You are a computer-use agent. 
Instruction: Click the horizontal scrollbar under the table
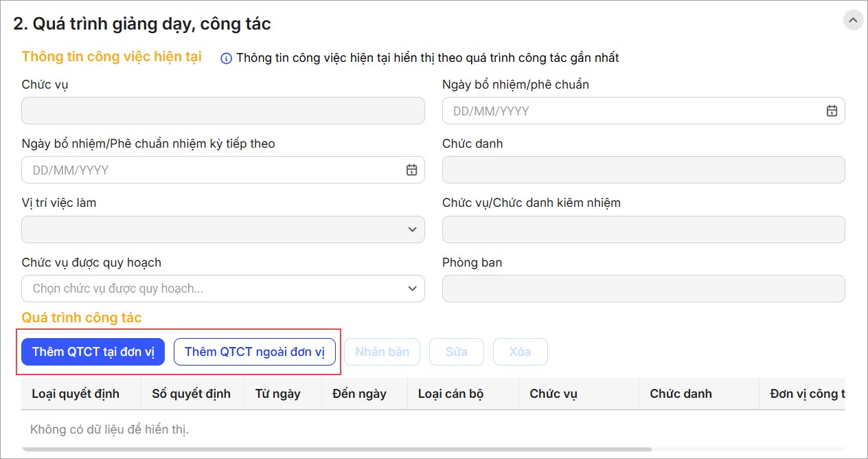pos(336,449)
